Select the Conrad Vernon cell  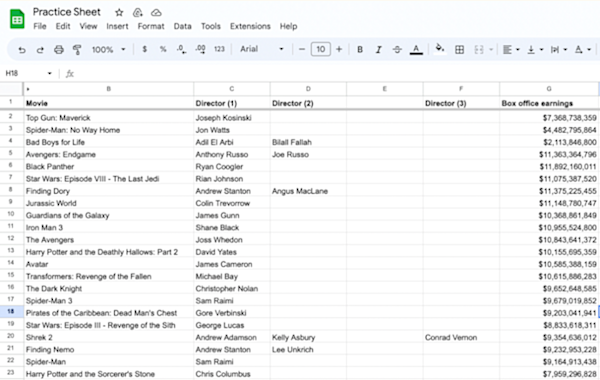point(461,337)
